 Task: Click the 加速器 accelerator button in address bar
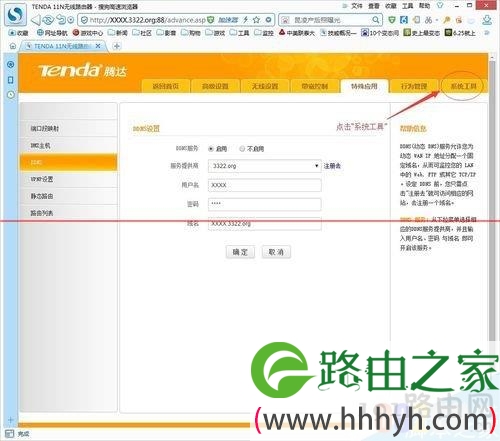tap(228, 20)
